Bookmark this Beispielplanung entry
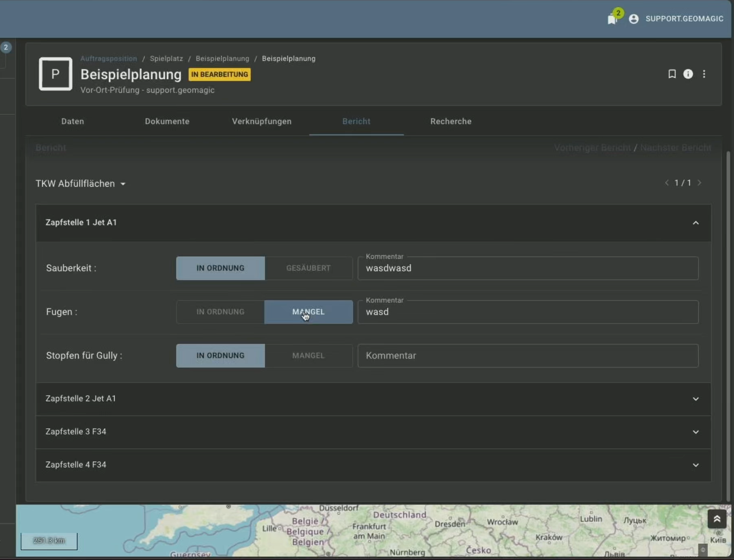Screen dimensions: 734x560 pyautogui.click(x=672, y=74)
